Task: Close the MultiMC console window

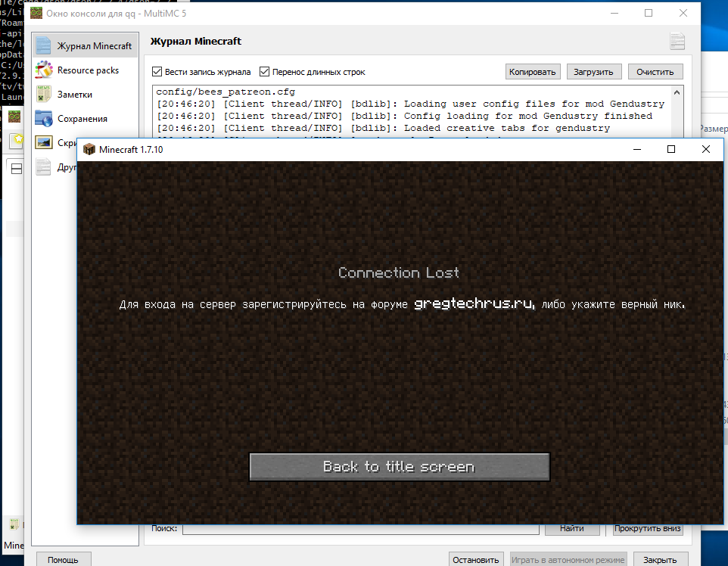Action: (x=683, y=13)
